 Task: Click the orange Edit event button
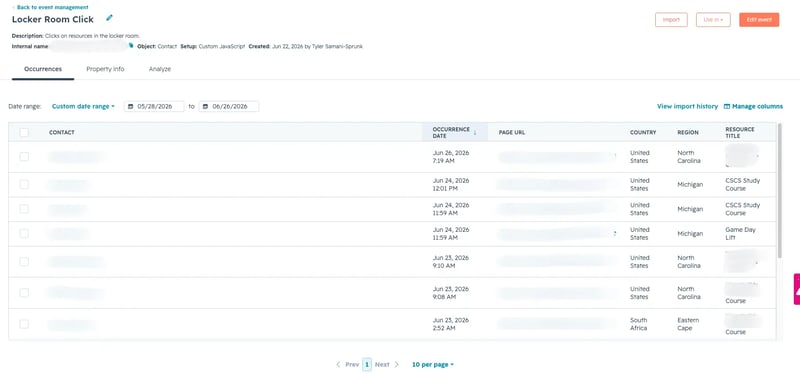(759, 20)
